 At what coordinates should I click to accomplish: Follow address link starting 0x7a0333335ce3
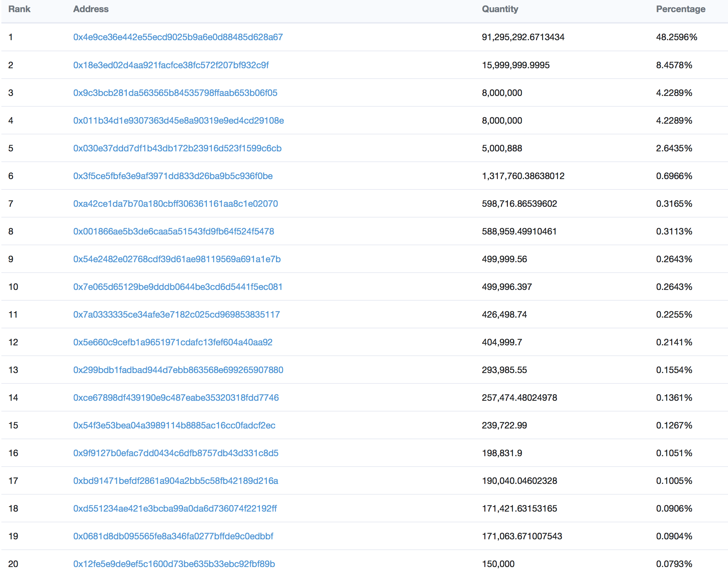pyautogui.click(x=176, y=315)
